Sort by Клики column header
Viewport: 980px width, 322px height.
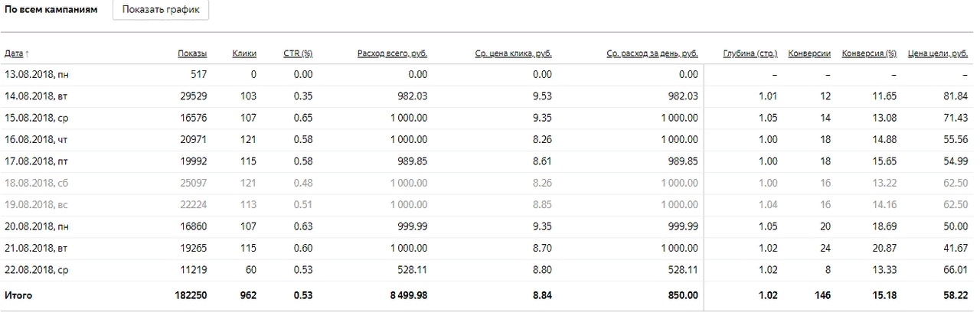244,54
